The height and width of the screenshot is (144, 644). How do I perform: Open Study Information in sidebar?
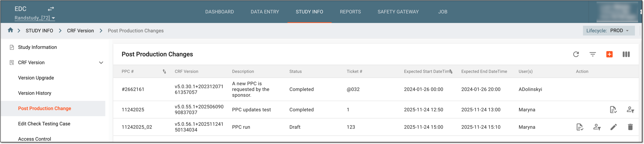click(x=37, y=47)
